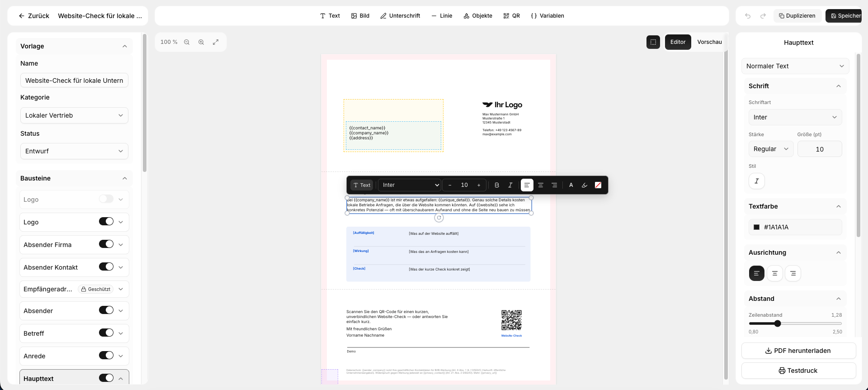Click the undo arrow icon
Viewport: 868px width, 390px height.
click(x=748, y=16)
